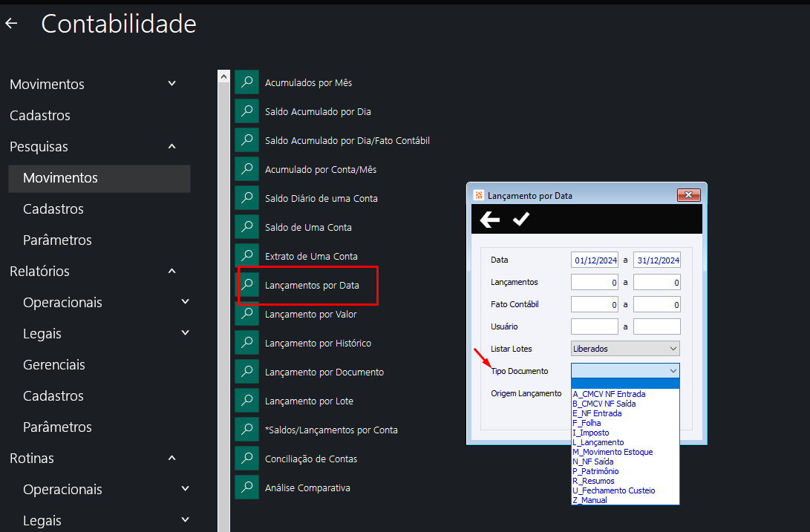Collapse the Relatórios sidebar section chevron
This screenshot has width=810, height=532.
172,271
